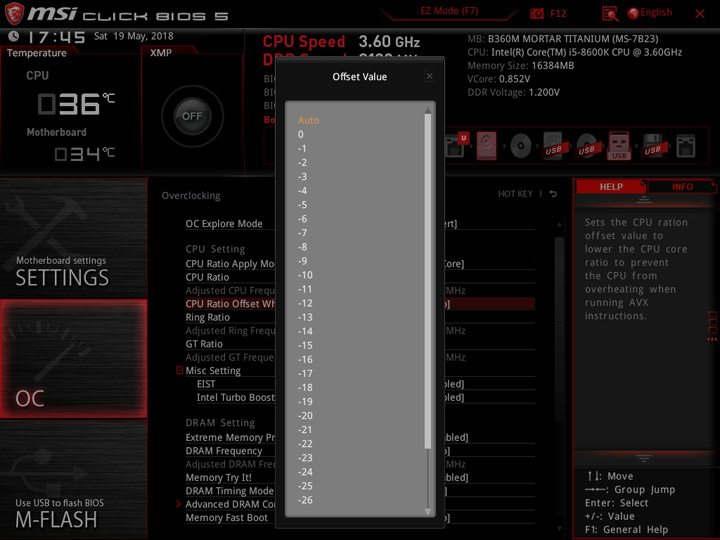Choose offset value -17
The image size is (720, 540).
tap(305, 373)
